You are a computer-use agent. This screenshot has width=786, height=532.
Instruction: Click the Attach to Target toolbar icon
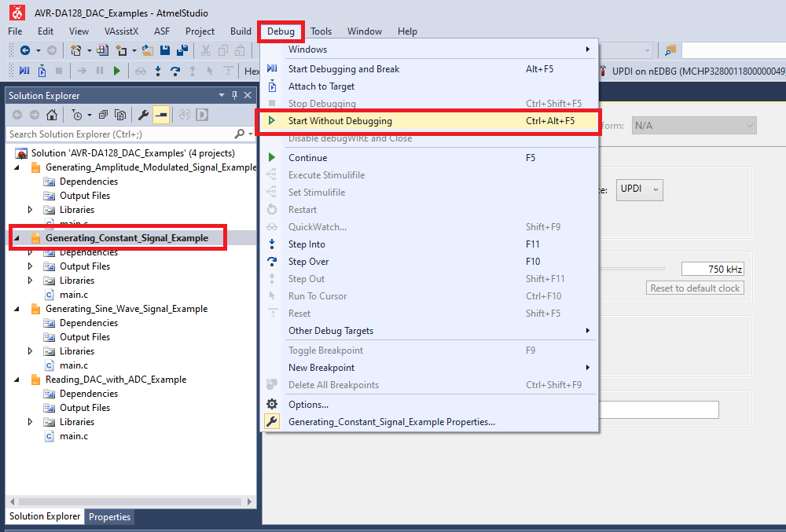click(42, 71)
